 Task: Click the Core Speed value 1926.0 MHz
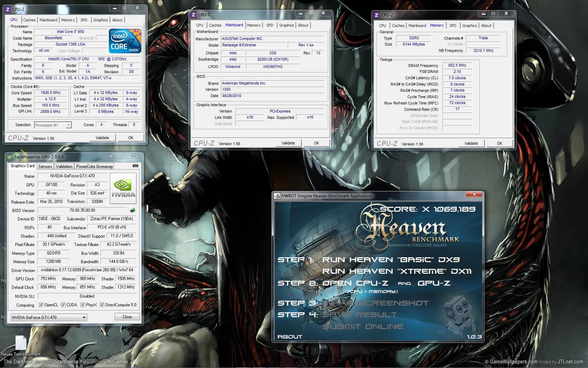[51, 93]
